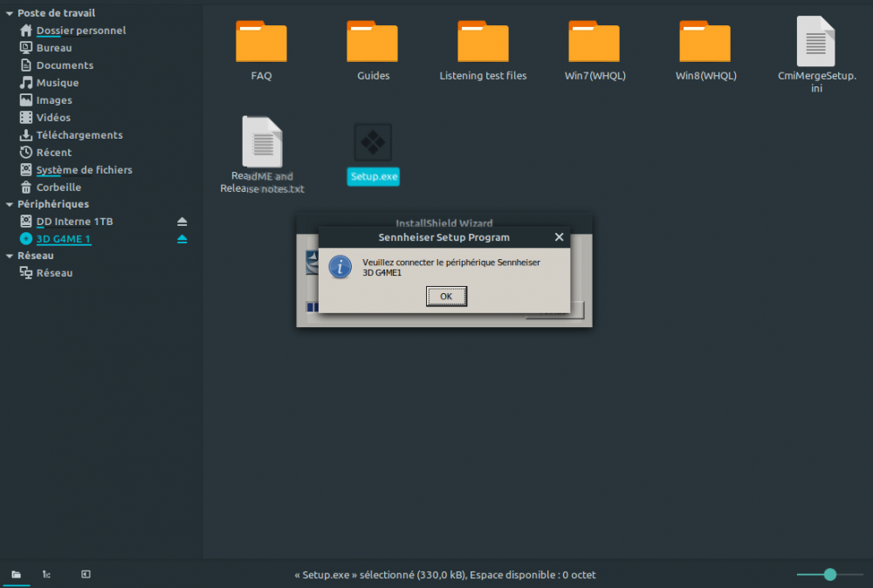Hide the sidebar with the panel toggle
Viewport: 873px width, 588px height.
click(x=85, y=575)
